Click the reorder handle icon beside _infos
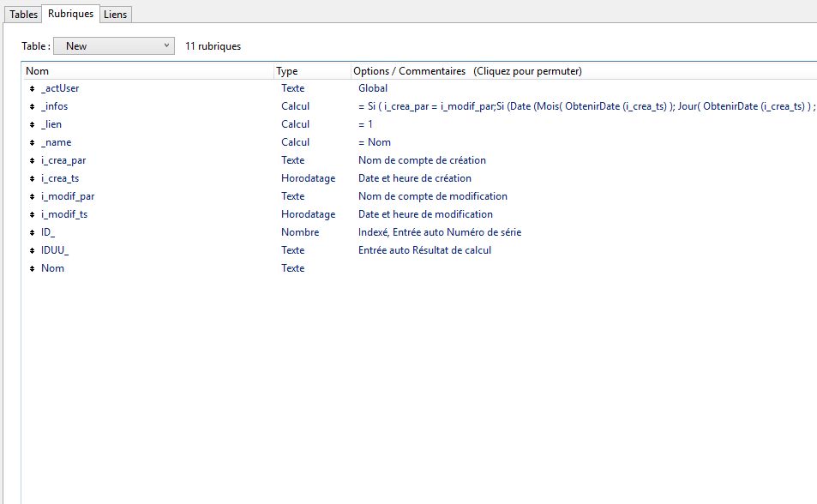817x504 pixels. click(x=32, y=106)
